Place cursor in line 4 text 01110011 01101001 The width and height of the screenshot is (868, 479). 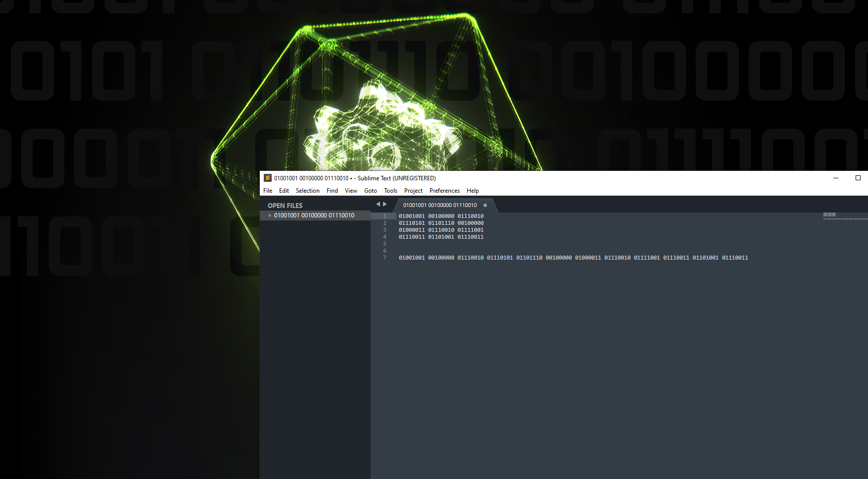tap(427, 237)
